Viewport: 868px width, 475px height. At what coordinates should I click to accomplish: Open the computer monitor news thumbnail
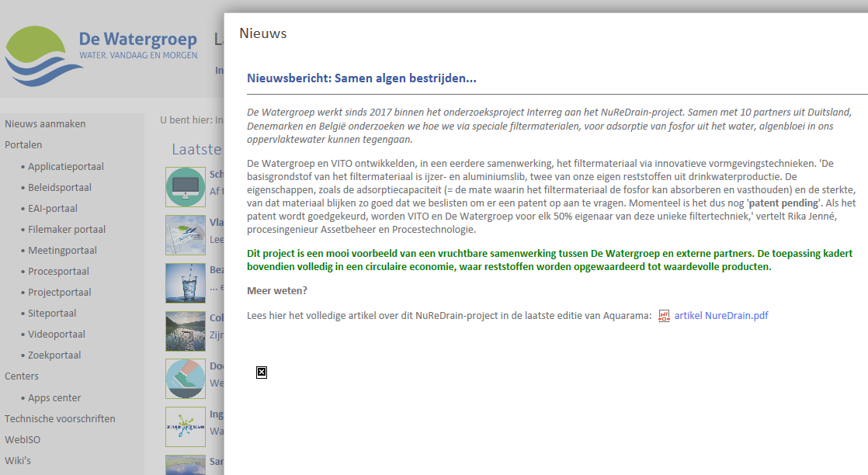pos(186,187)
